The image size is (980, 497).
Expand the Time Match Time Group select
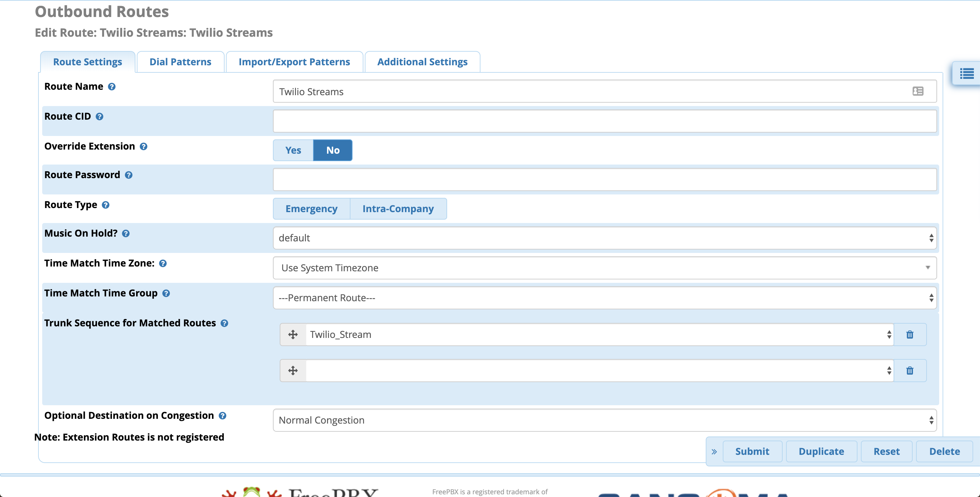tap(605, 298)
